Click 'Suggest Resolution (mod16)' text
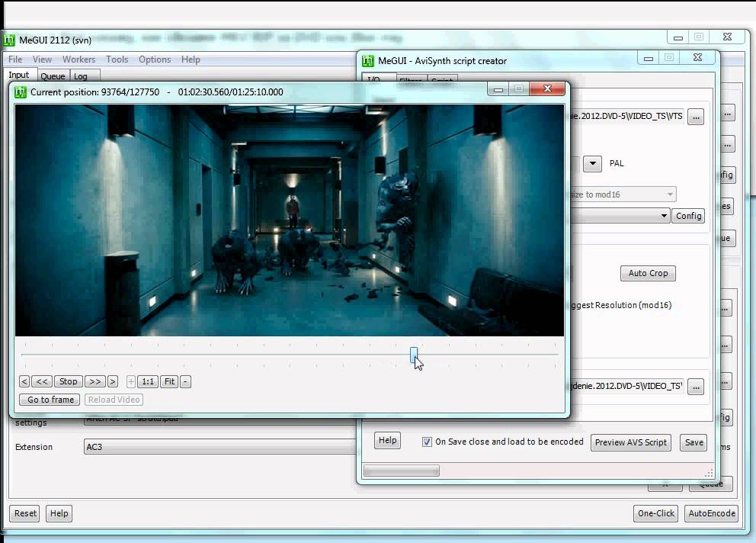 pyautogui.click(x=621, y=305)
